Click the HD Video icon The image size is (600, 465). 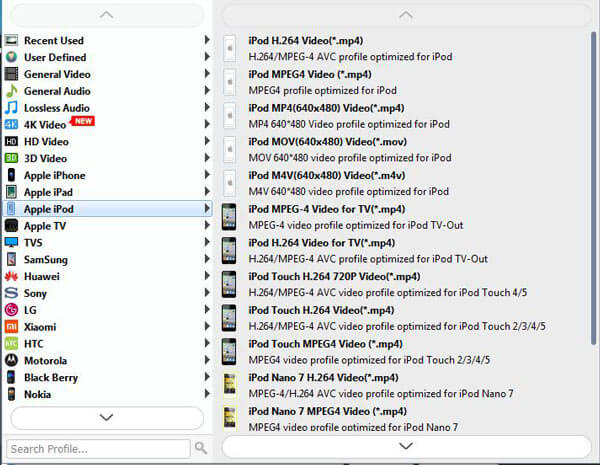(11, 141)
